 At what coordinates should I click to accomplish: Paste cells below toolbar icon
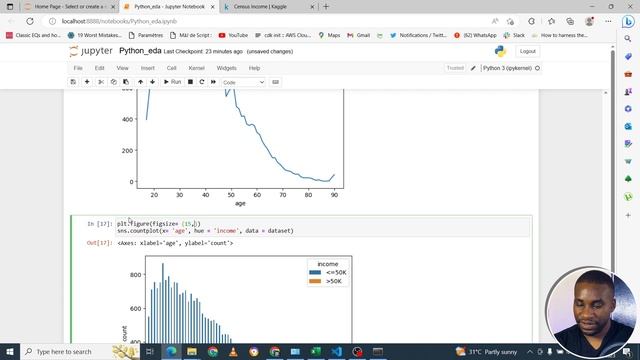point(126,82)
